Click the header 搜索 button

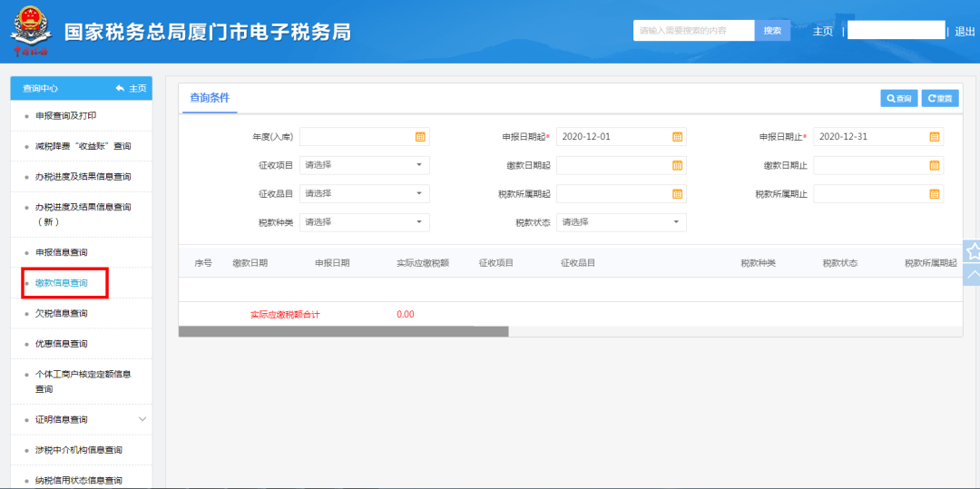pyautogui.click(x=772, y=31)
